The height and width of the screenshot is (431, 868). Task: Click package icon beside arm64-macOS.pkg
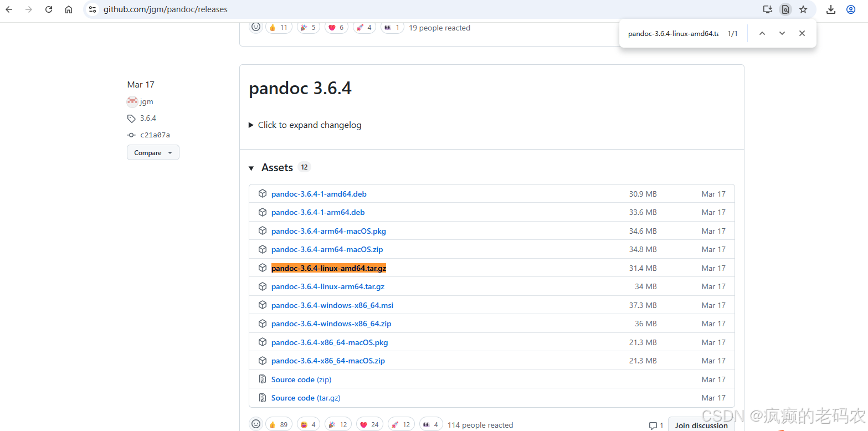263,230
